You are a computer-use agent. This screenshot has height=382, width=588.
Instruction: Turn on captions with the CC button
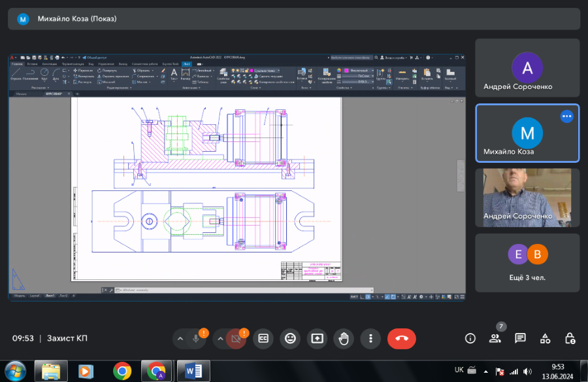(x=263, y=338)
